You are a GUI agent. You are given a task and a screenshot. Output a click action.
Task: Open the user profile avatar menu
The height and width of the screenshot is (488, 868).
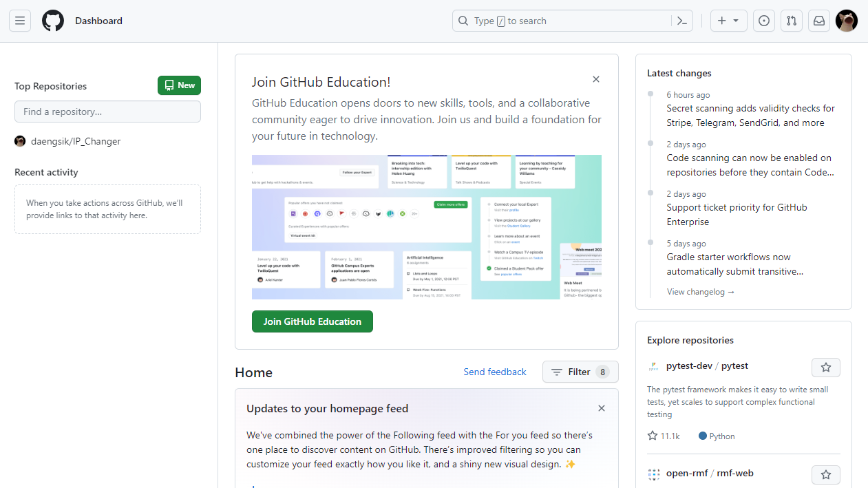[x=847, y=21]
